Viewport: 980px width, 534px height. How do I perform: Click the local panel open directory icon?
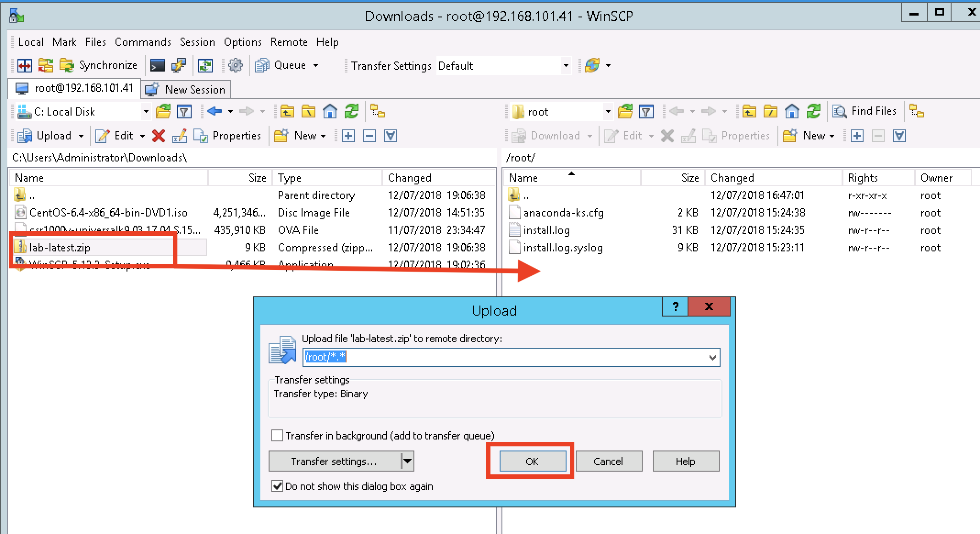pos(163,111)
